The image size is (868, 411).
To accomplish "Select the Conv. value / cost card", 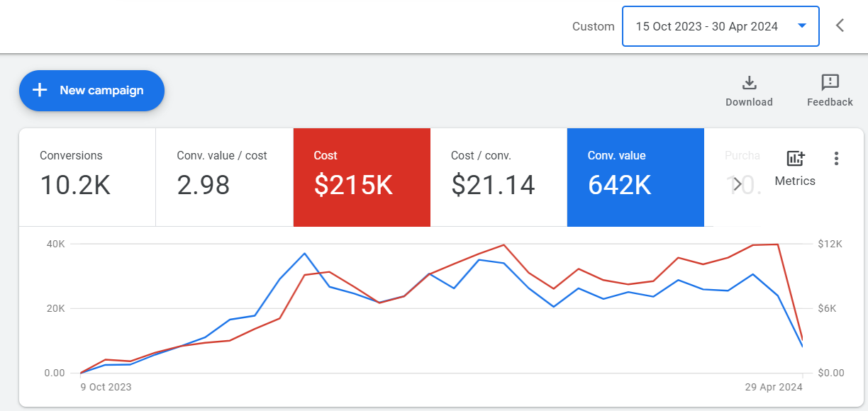I will [224, 177].
